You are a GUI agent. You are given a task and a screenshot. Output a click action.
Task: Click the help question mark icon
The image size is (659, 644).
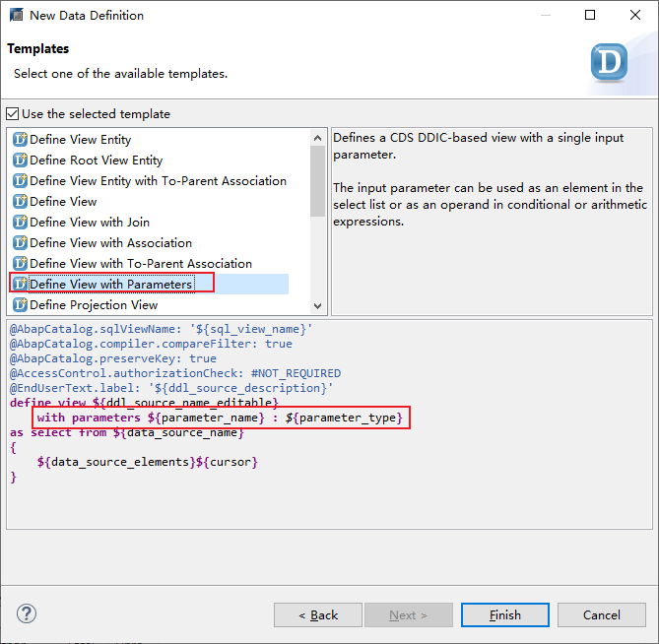pos(27,614)
